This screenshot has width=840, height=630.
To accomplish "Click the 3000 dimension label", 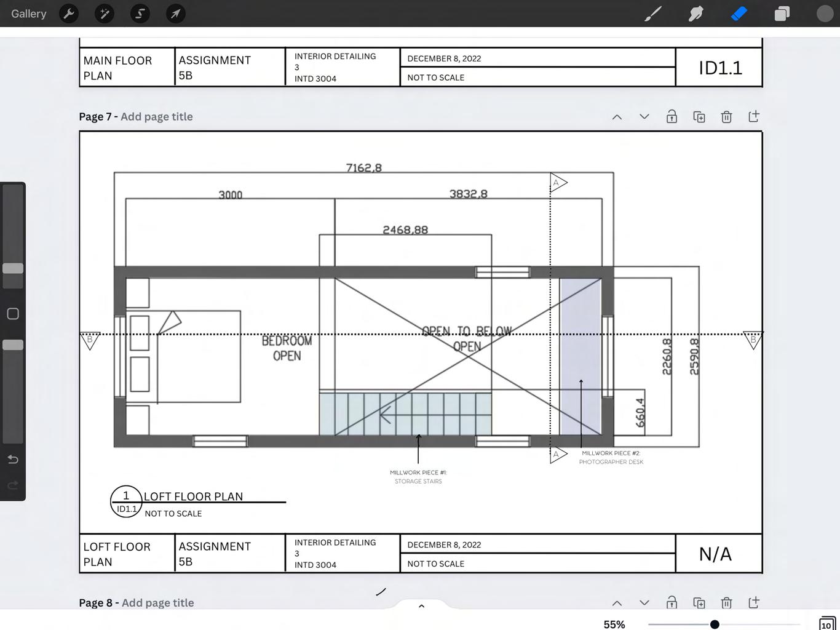I will point(231,195).
